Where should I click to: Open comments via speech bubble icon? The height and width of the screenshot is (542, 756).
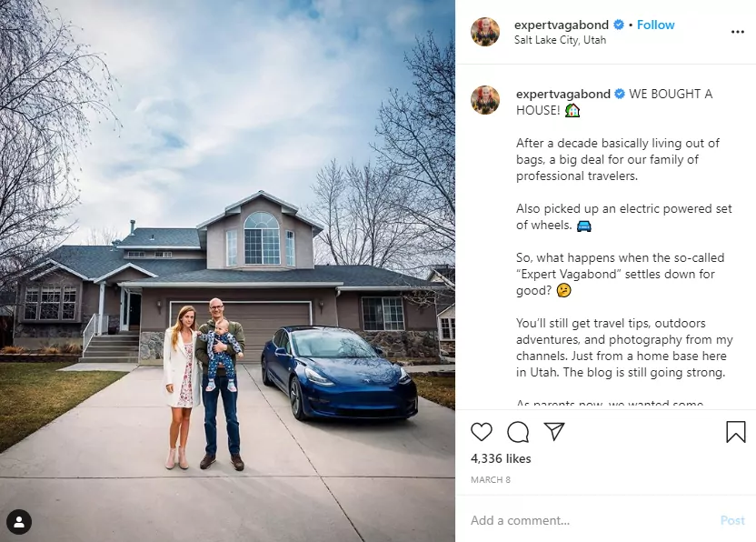(518, 431)
